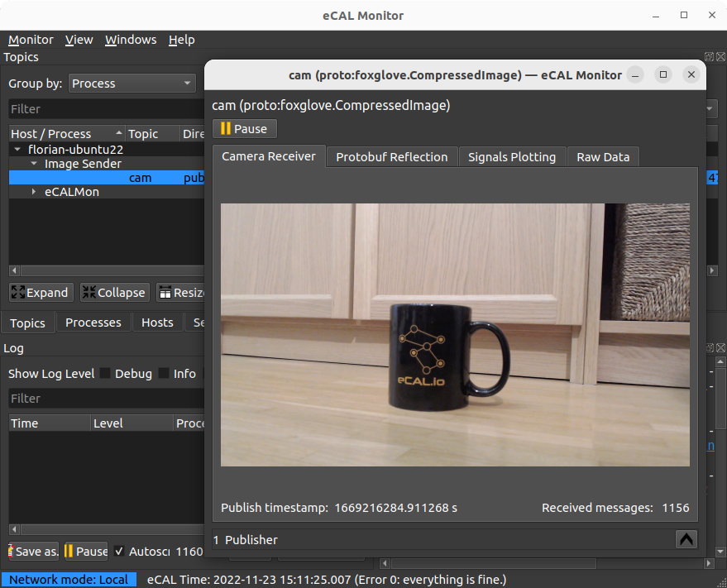Open the Signals Plotting tab
This screenshot has width=727, height=588.
512,157
